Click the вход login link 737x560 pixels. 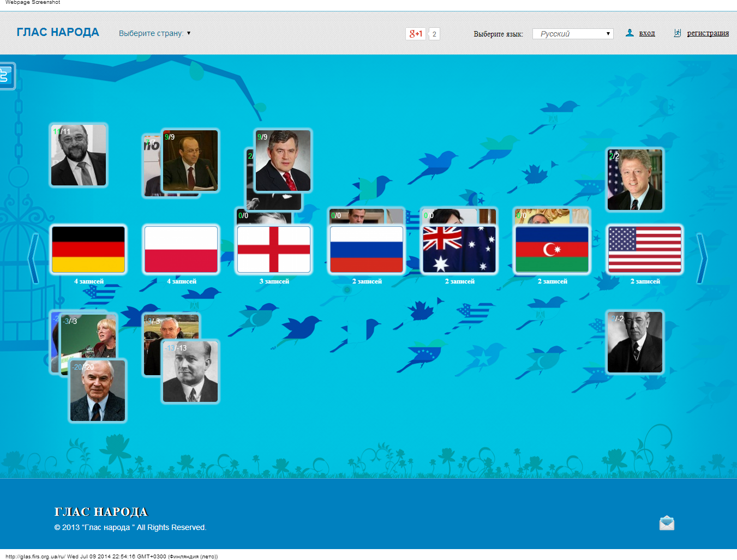tap(647, 33)
